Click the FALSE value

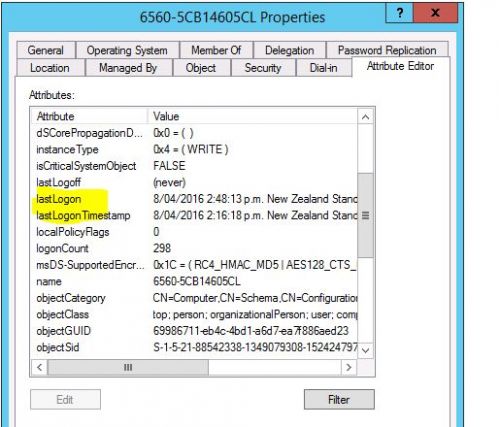pyautogui.click(x=169, y=166)
